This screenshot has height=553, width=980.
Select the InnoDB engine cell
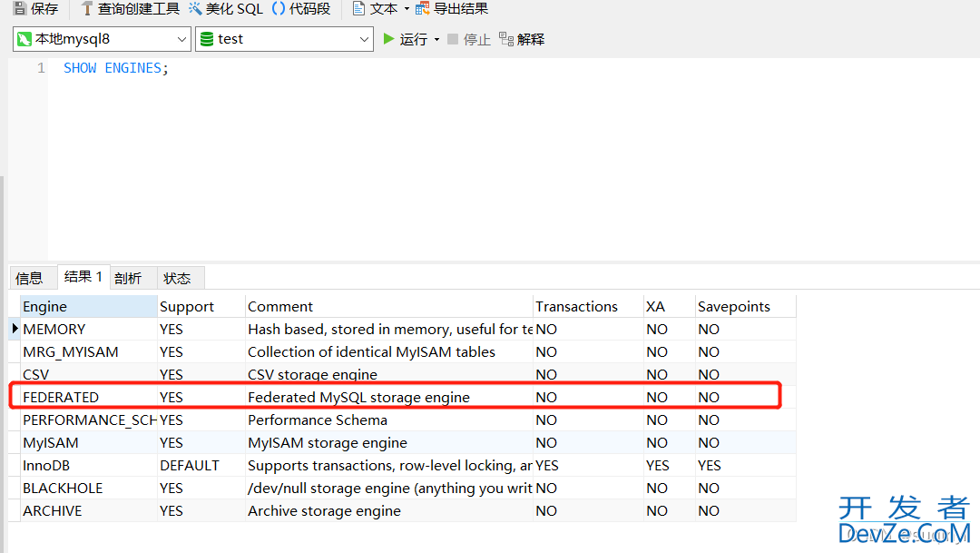click(88, 466)
